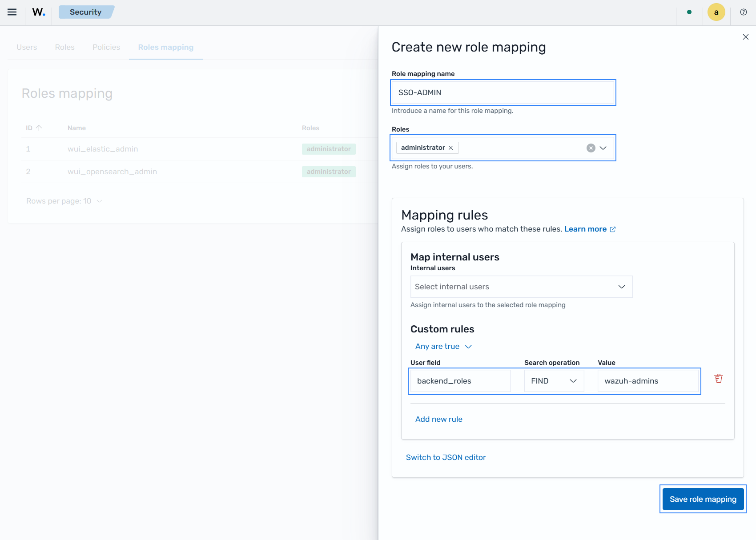Sort the table by ID column
Viewport: 756px width, 540px height.
pyautogui.click(x=34, y=128)
